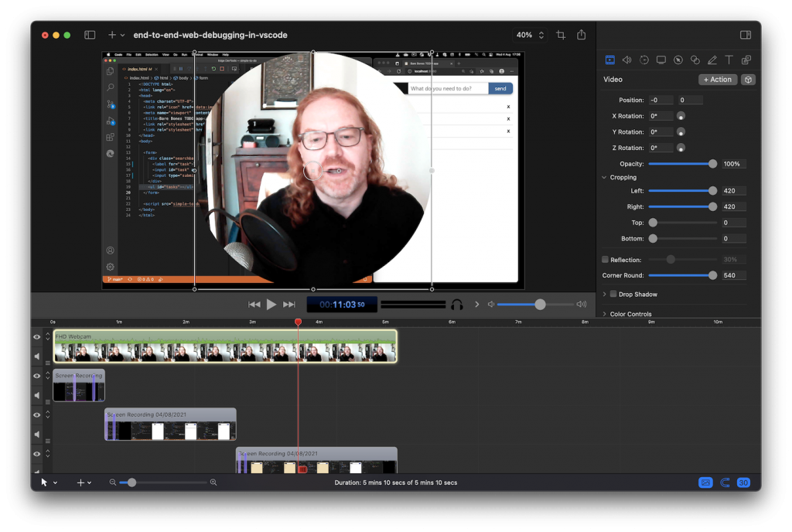Open the Video properties tab
Viewport: 792px width, 532px height.
610,60
